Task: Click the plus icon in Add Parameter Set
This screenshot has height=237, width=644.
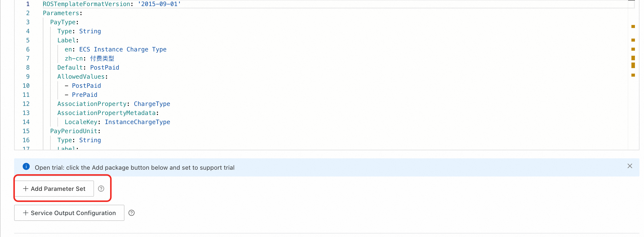Action: 25,189
